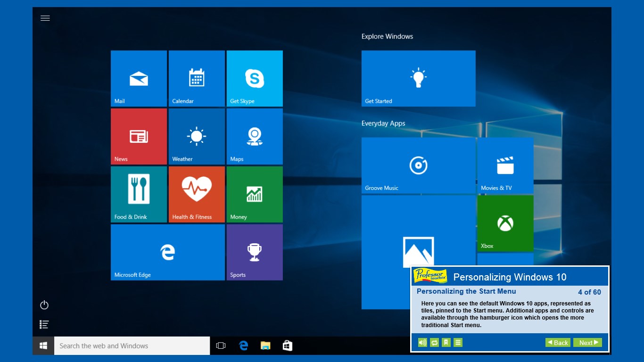Click the tutorial bookmark icon
This screenshot has height=362, width=644.
coord(446,343)
